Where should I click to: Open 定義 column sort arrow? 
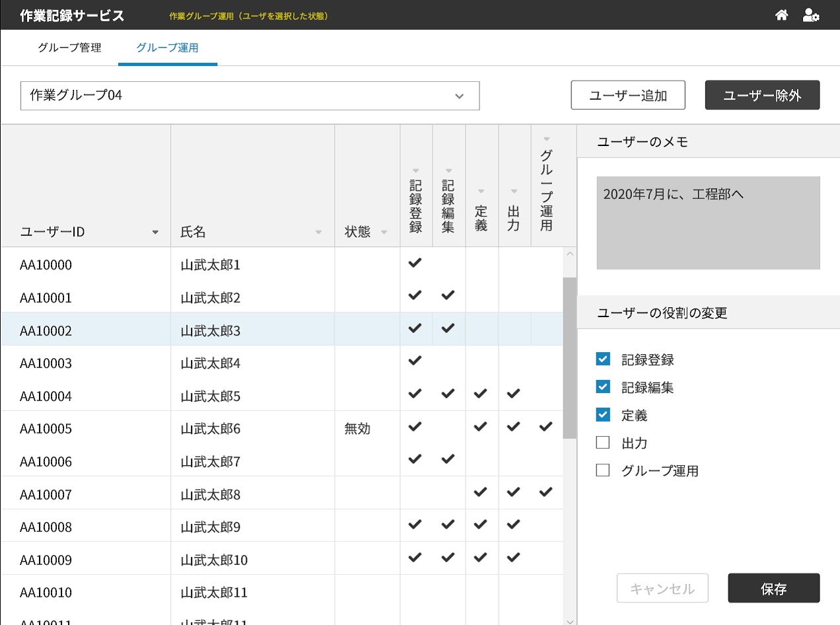coord(481,192)
